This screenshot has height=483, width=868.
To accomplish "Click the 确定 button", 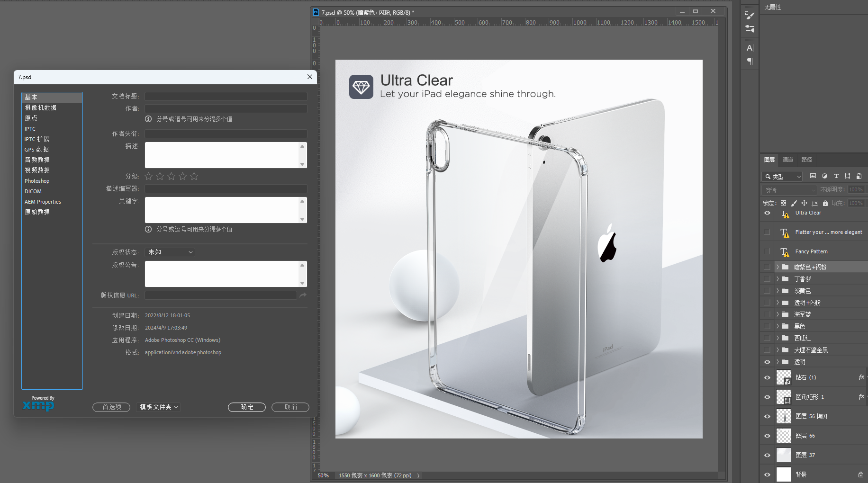I will [x=247, y=407].
